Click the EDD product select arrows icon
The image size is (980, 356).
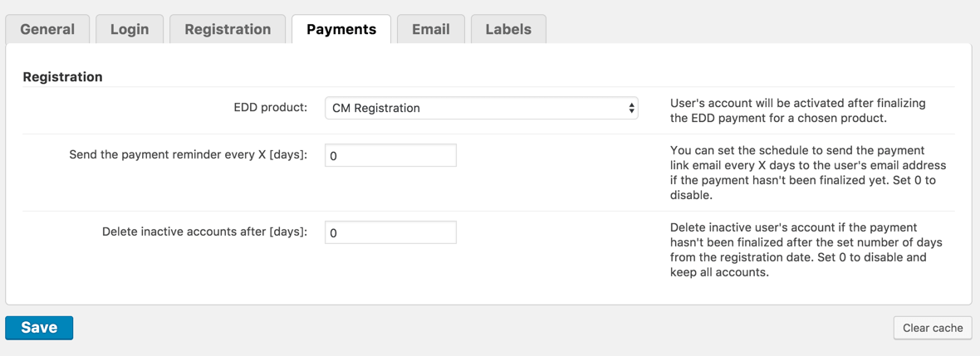coord(631,108)
